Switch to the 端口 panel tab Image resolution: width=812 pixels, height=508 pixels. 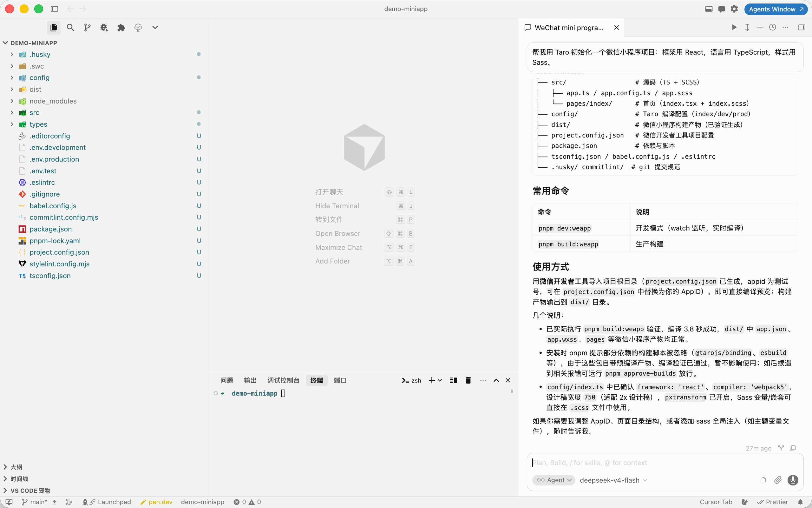click(x=340, y=380)
